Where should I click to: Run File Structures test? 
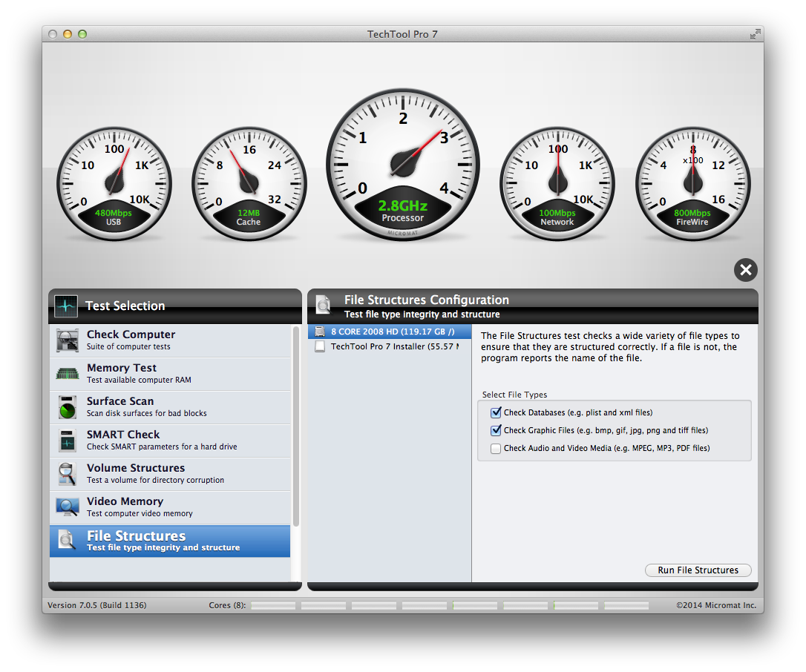[698, 570]
